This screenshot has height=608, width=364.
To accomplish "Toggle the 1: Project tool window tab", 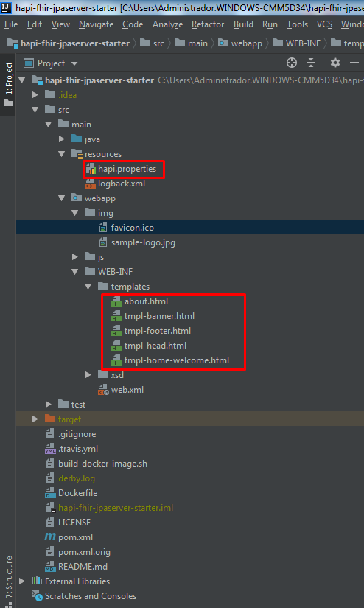I will (x=8, y=85).
